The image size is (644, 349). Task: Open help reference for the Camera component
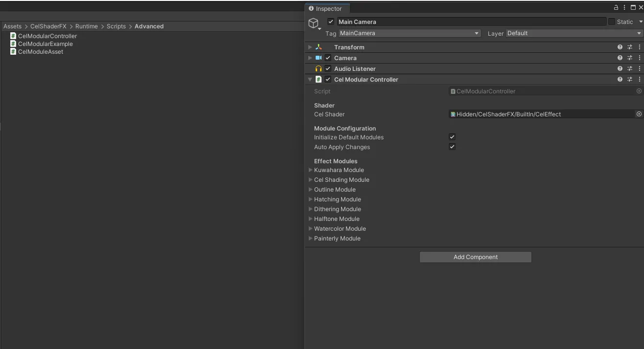pos(620,58)
